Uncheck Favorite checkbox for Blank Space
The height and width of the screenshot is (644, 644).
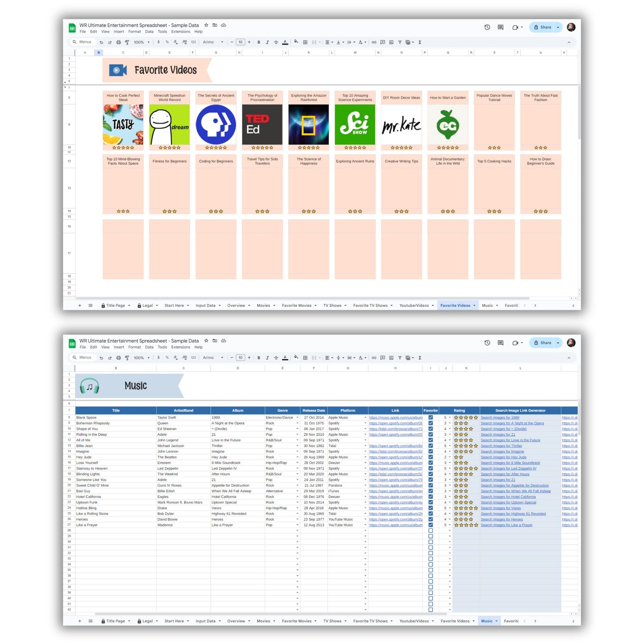[431, 418]
